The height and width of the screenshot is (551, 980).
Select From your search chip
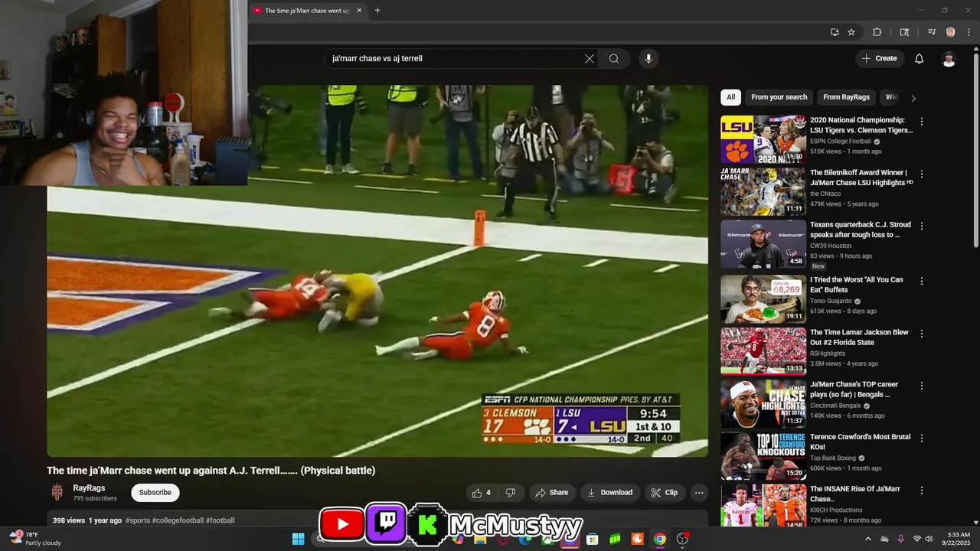[779, 97]
